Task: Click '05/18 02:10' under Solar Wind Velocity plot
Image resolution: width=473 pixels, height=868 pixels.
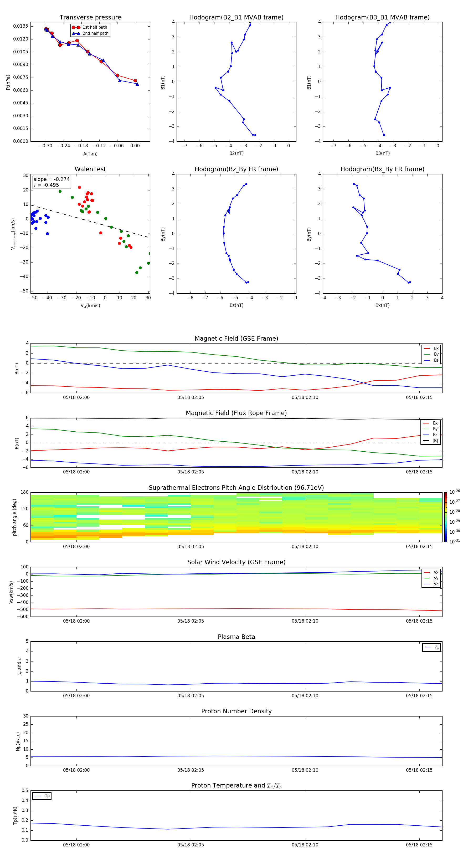Action: (305, 621)
